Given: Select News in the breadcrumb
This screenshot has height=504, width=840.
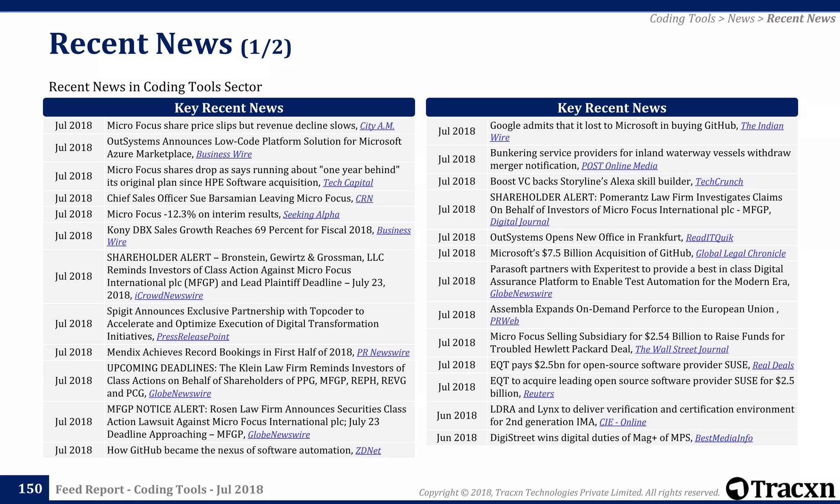Looking at the screenshot, I should [741, 19].
